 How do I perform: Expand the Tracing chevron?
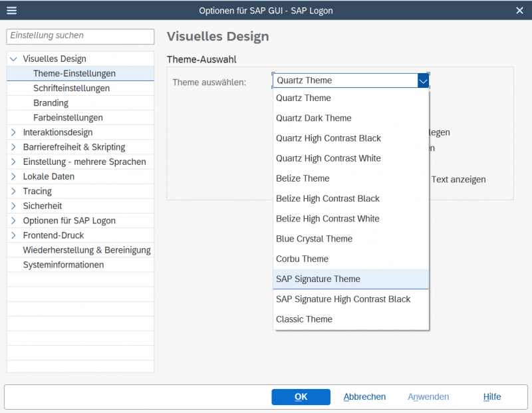(13, 191)
